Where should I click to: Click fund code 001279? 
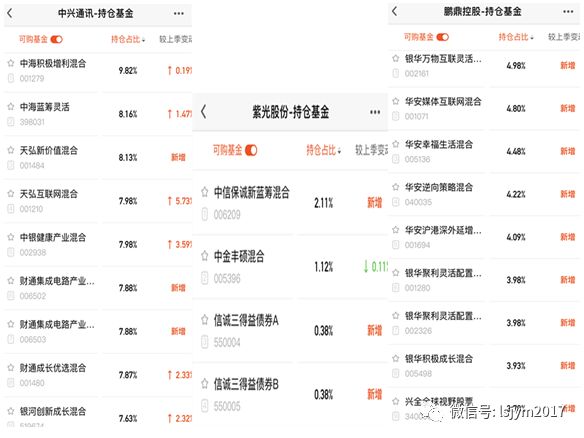click(32, 78)
